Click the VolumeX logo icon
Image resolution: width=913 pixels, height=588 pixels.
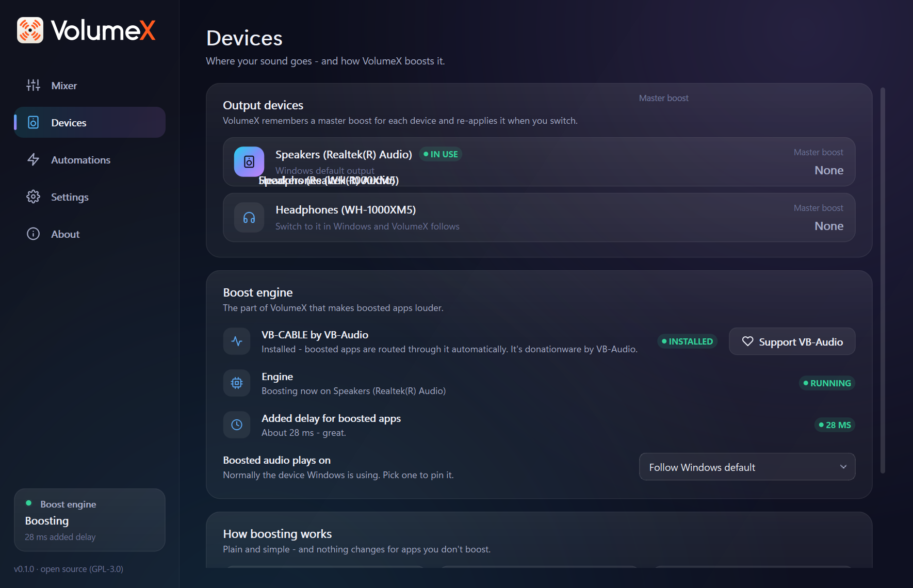[30, 30]
